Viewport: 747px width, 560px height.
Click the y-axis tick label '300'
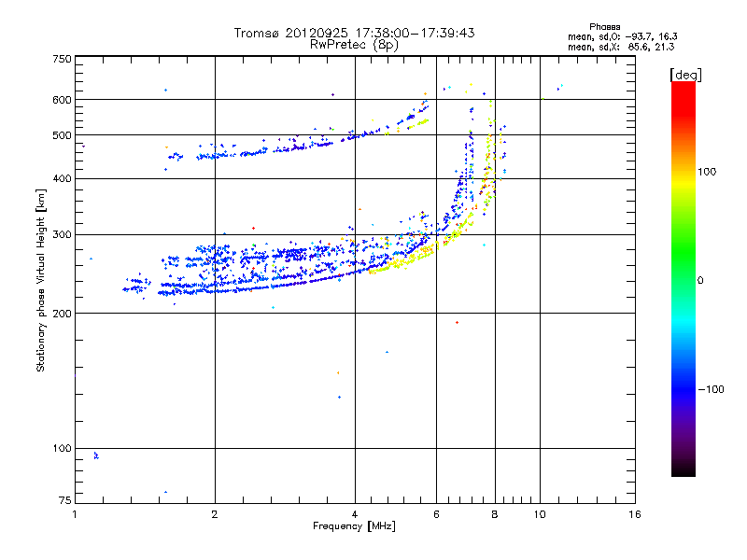click(62, 235)
